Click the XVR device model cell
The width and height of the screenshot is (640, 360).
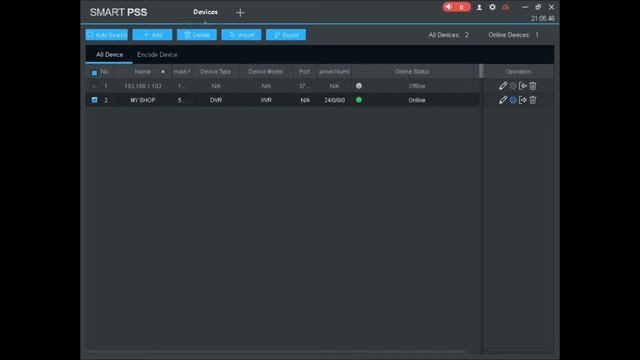point(266,100)
